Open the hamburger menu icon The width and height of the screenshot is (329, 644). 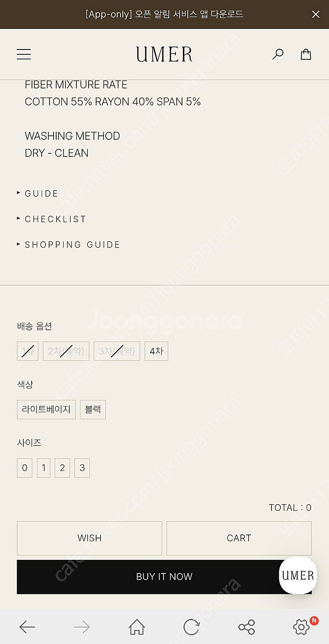click(x=24, y=54)
